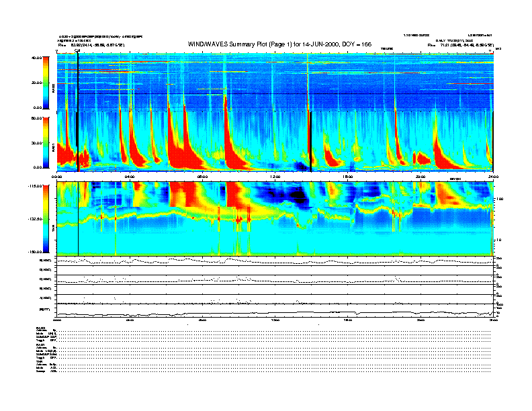Select the 20:00 time axis label
Screen dimensions: 532x411
420,176
